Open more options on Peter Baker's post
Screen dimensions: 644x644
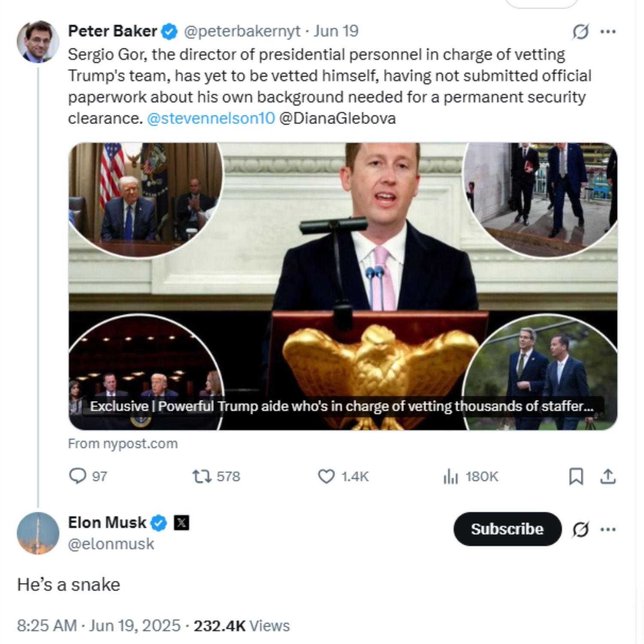coord(608,31)
